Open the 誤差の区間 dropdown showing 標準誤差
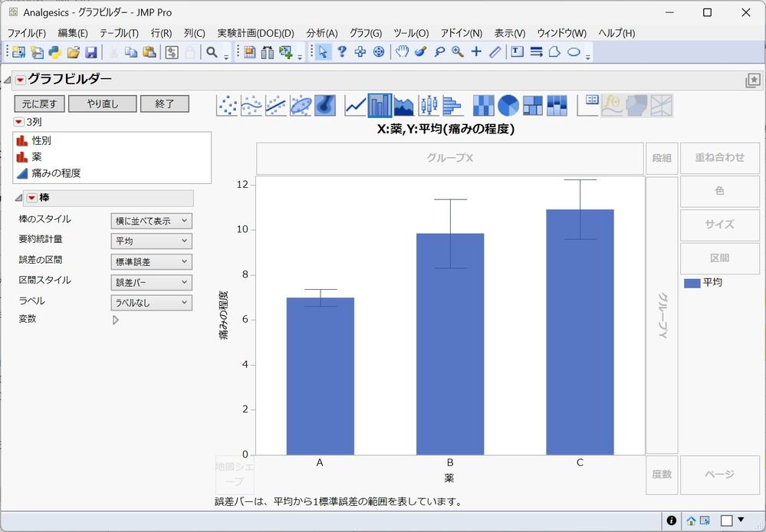Viewport: 766px width, 532px height. click(x=152, y=262)
